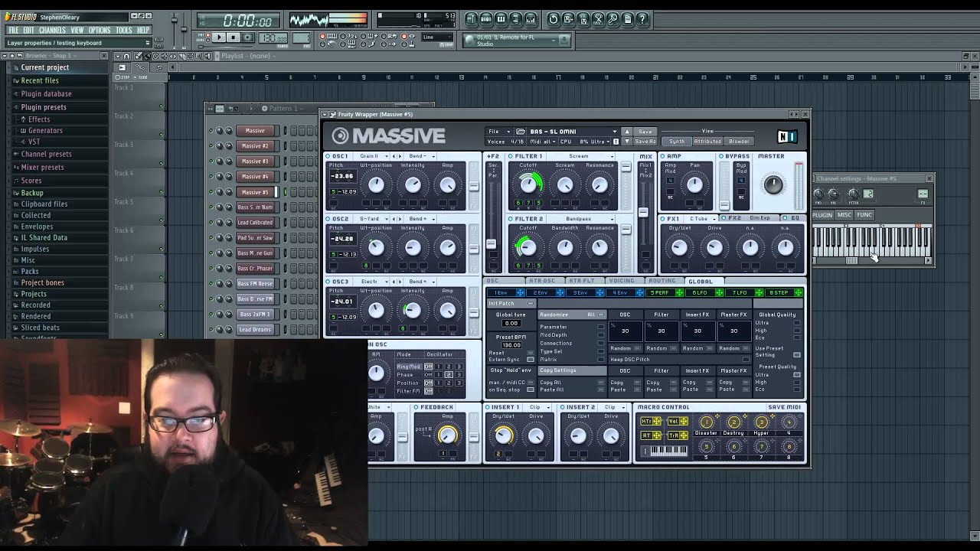This screenshot has width=980, height=551.
Task: Click the Native Instruments NI logo
Action: click(x=787, y=137)
